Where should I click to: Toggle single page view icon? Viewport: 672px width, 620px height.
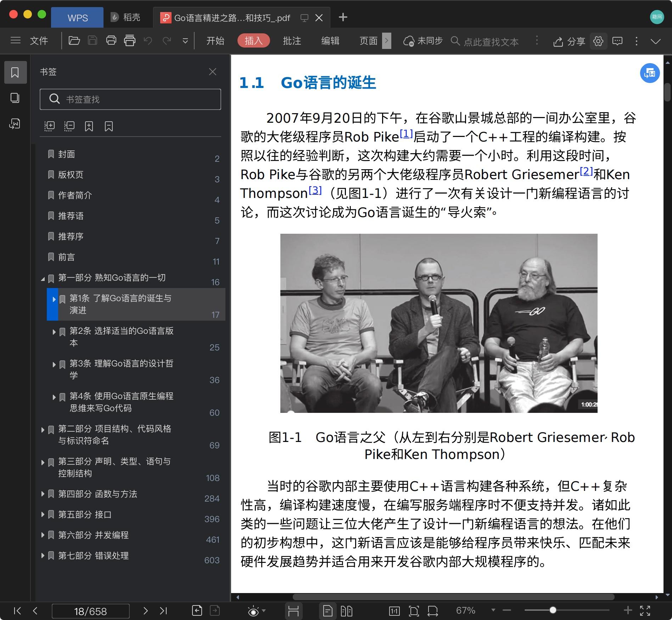tap(328, 611)
